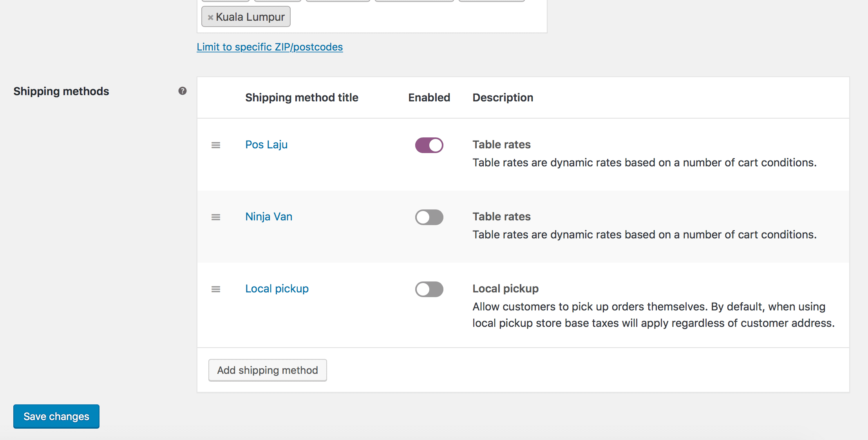Open the Pos Laju method settings
Image resolution: width=868 pixels, height=440 pixels.
pos(266,144)
